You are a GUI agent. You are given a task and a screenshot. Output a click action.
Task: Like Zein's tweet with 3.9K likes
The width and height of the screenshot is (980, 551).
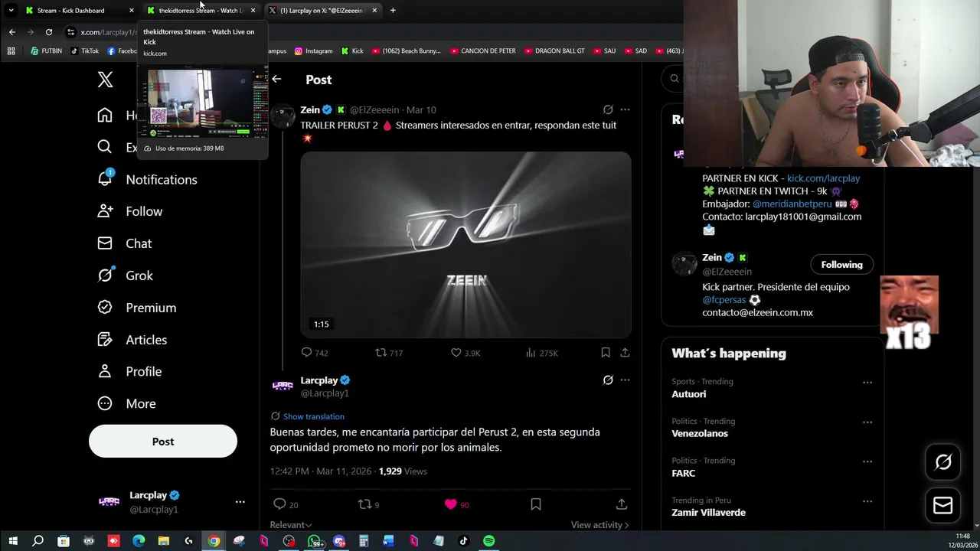tap(465, 353)
